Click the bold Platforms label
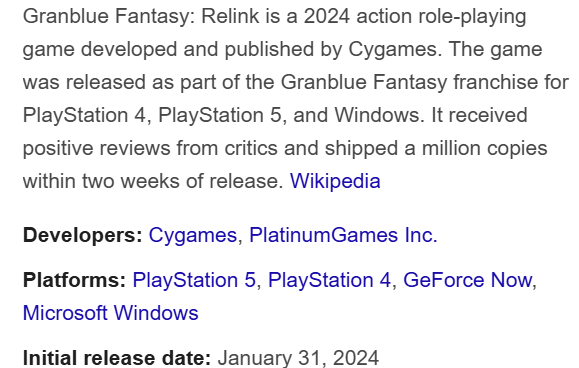The height and width of the screenshot is (368, 579). (x=75, y=280)
